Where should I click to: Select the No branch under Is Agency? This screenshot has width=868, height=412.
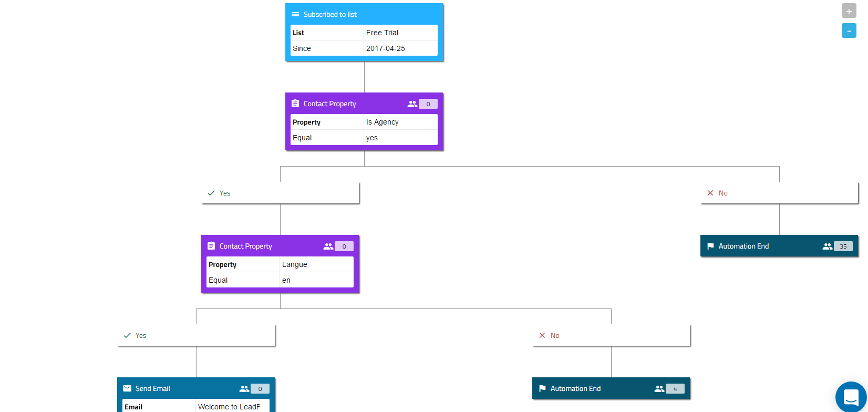point(779,193)
